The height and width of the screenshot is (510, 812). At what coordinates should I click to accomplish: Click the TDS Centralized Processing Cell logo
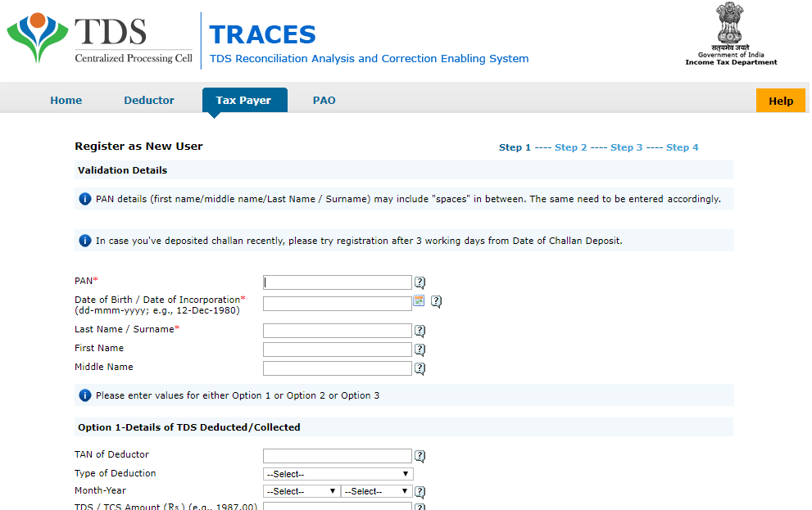100,39
